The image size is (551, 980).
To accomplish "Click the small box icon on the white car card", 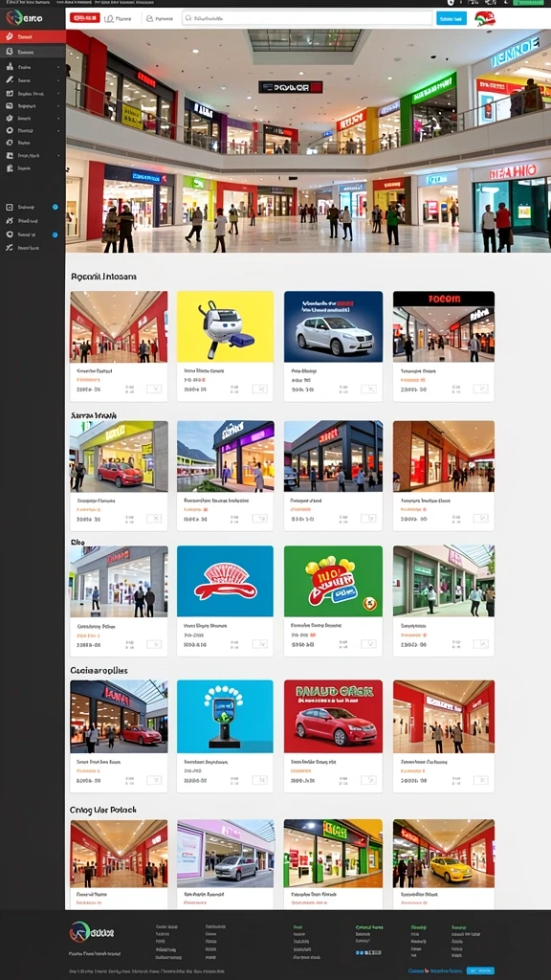I will 368,389.
